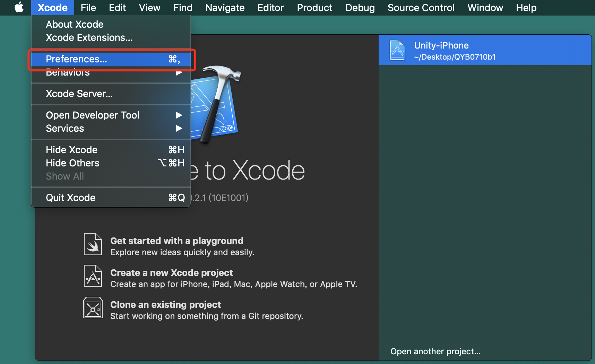Open the Find menu

pos(183,8)
